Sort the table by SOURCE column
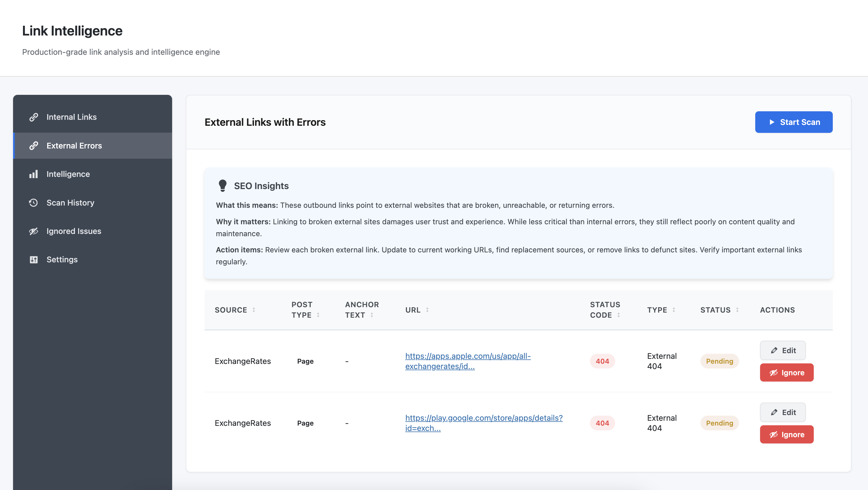This screenshot has width=868, height=490. click(x=254, y=310)
